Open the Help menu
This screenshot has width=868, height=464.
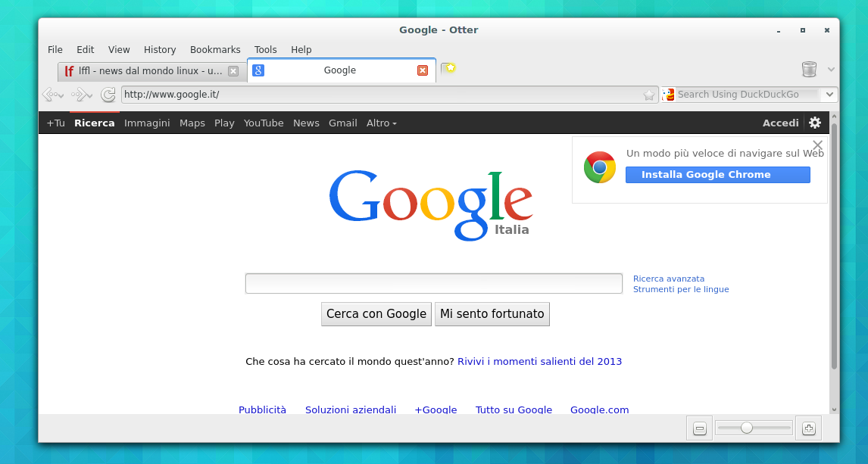pyautogui.click(x=301, y=50)
